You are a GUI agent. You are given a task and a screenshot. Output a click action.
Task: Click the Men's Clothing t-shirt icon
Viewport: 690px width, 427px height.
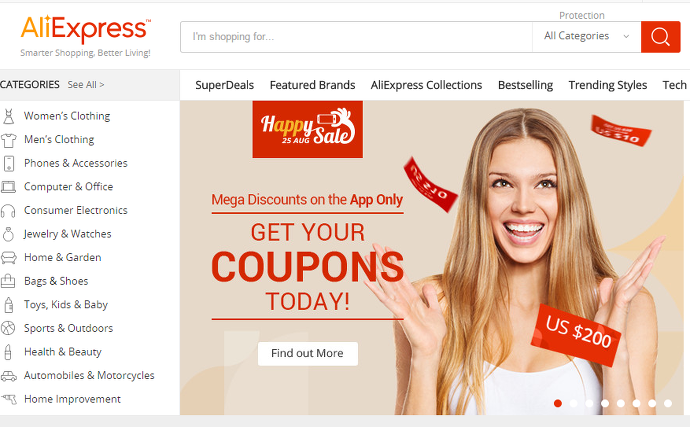pyautogui.click(x=8, y=140)
